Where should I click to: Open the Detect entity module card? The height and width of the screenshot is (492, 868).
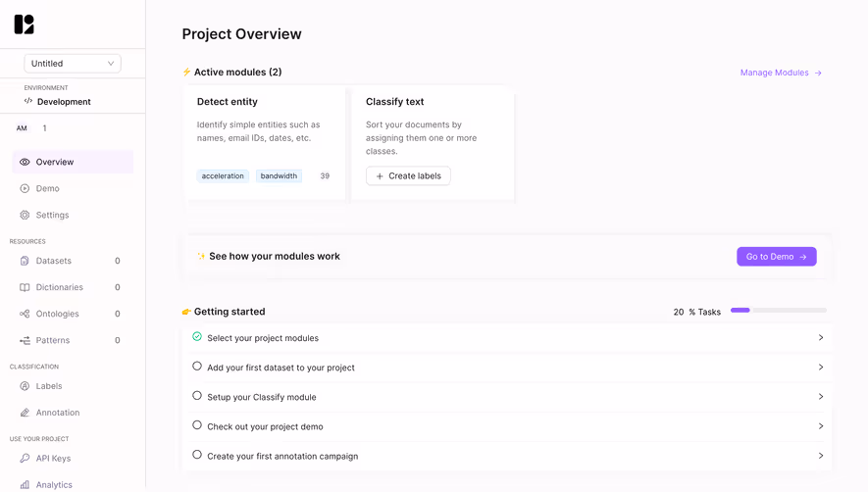[265, 143]
